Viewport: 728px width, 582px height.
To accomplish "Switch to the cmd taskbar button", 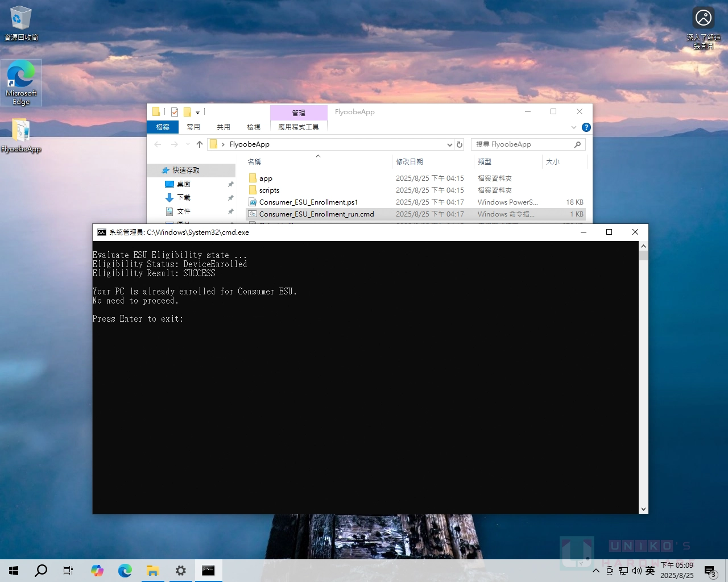I will (x=208, y=571).
